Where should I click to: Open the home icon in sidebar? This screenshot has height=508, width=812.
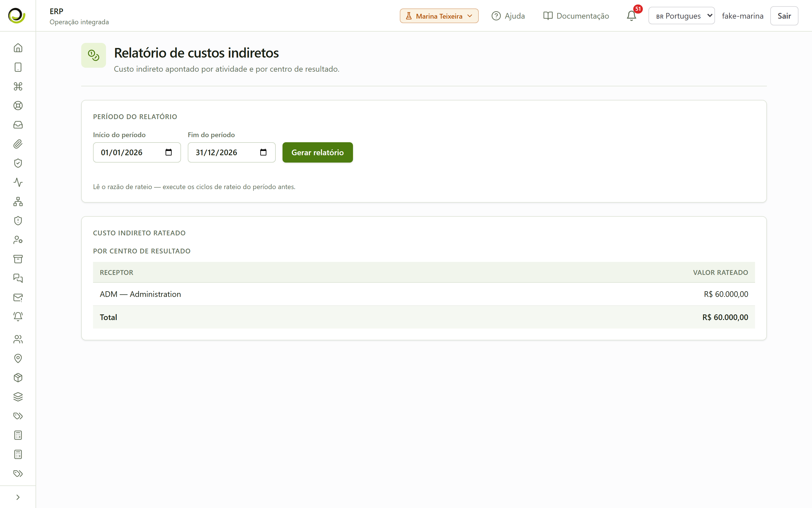click(x=18, y=48)
